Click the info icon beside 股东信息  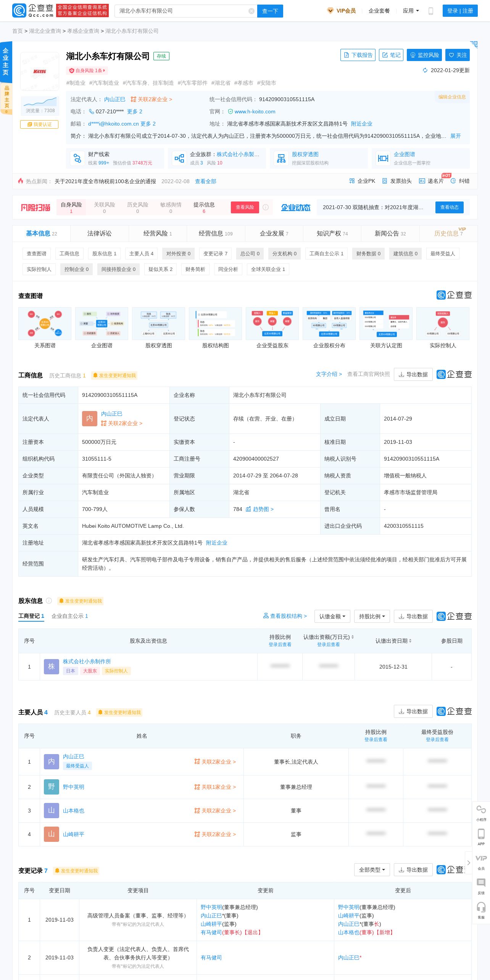point(49,601)
